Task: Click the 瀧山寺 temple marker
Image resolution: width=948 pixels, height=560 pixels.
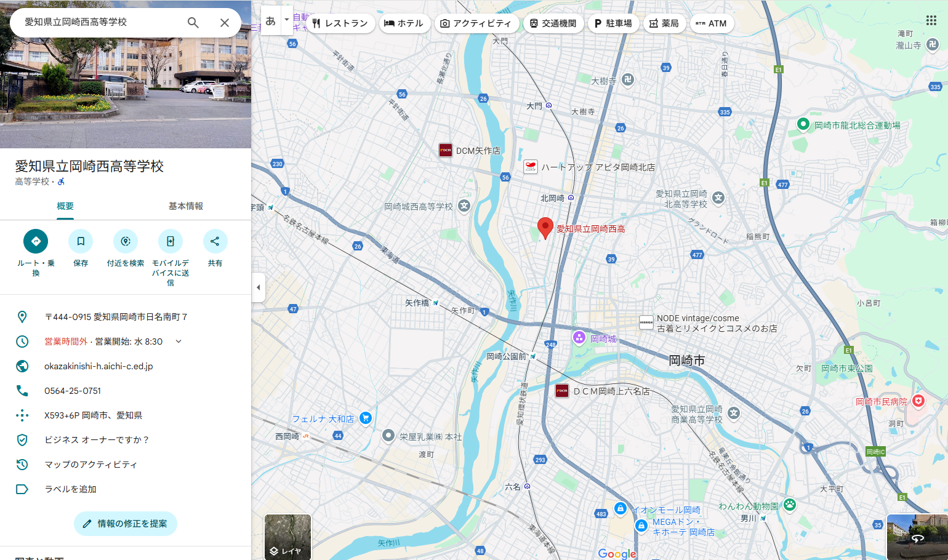Action: pos(933,44)
